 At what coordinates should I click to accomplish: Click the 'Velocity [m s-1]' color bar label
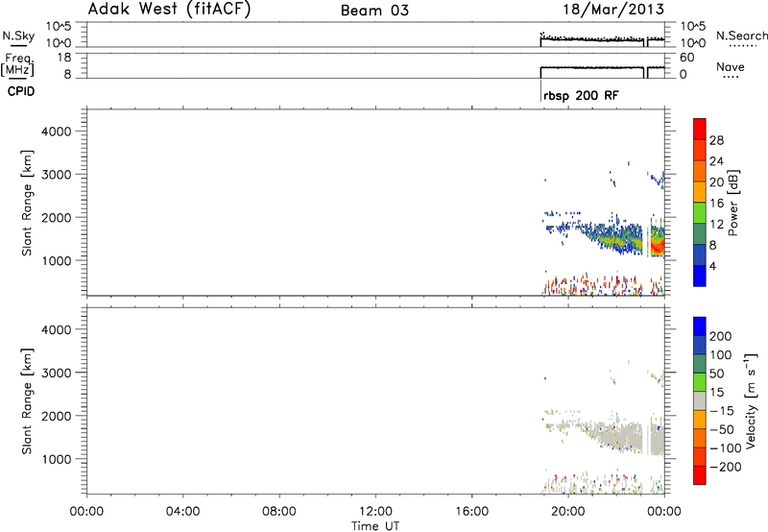click(x=750, y=400)
